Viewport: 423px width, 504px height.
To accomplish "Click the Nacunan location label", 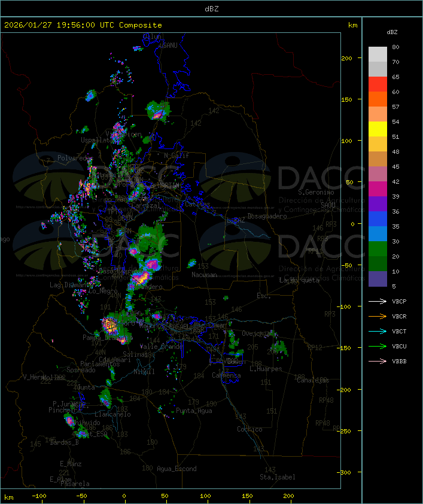I will click(204, 275).
